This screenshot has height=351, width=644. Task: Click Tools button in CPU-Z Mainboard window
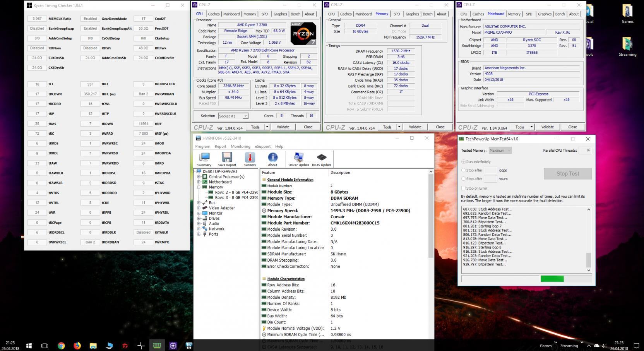pos(519,127)
